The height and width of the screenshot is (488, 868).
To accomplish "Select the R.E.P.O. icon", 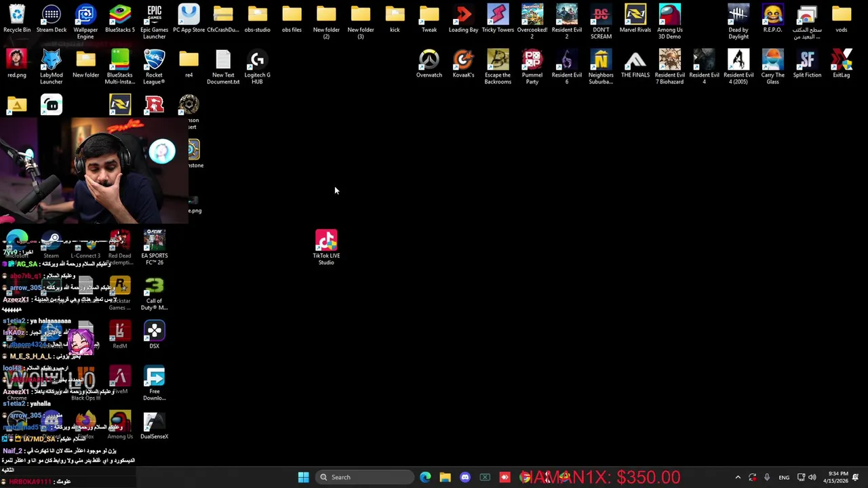I will [772, 19].
